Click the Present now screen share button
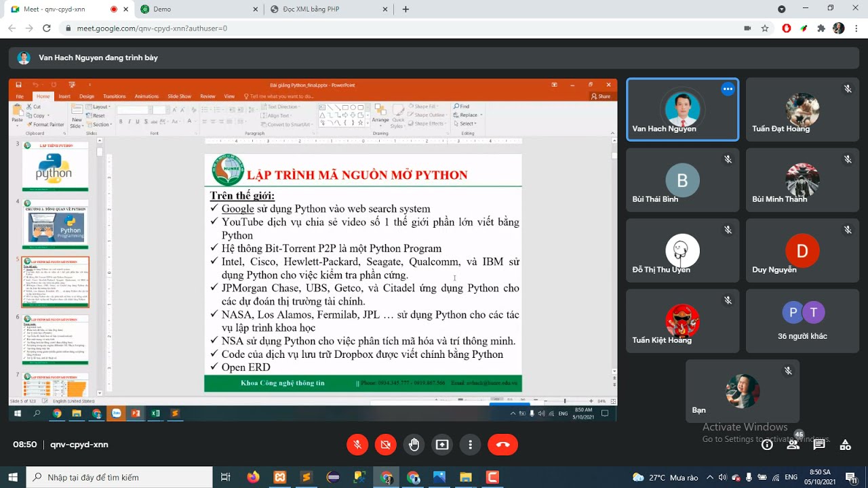 442,445
